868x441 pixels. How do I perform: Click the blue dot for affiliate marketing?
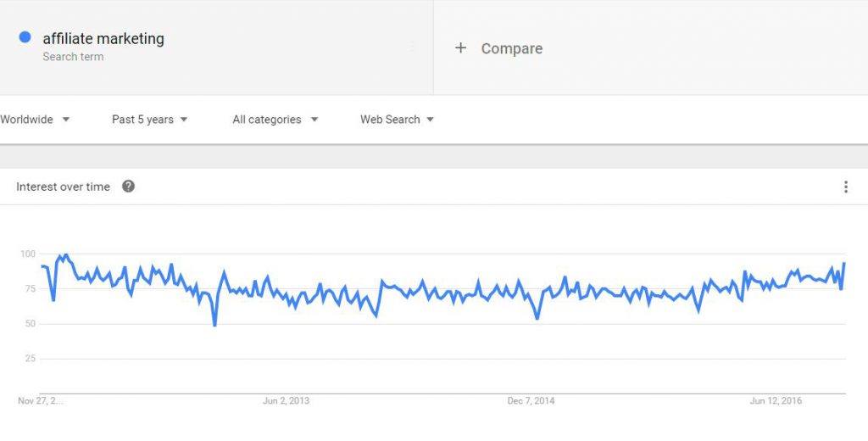(x=25, y=37)
